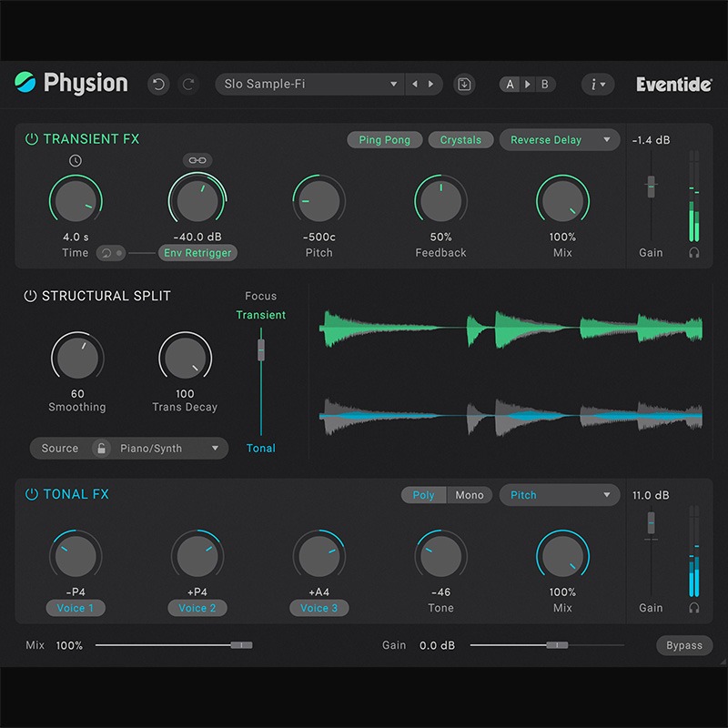Click the Smoothing knob

(x=77, y=358)
